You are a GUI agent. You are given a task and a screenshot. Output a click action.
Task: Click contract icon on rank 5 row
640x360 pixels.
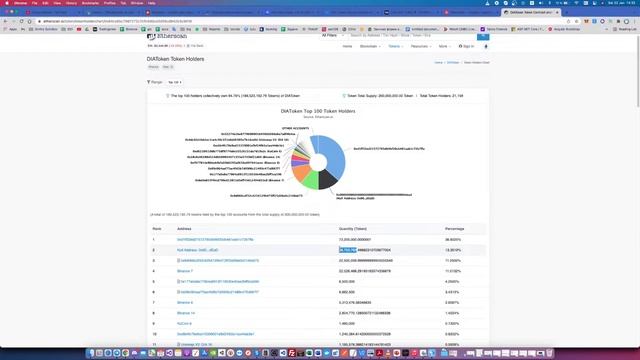coord(178,282)
